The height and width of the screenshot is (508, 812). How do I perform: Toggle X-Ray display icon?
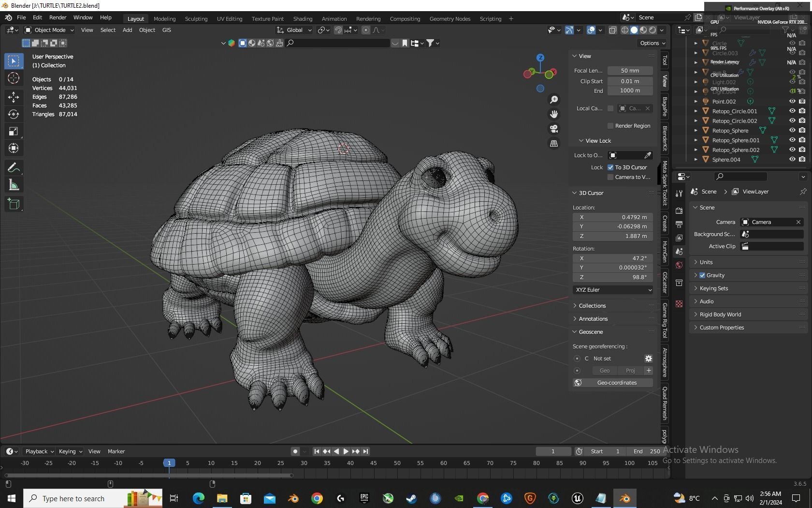(612, 30)
